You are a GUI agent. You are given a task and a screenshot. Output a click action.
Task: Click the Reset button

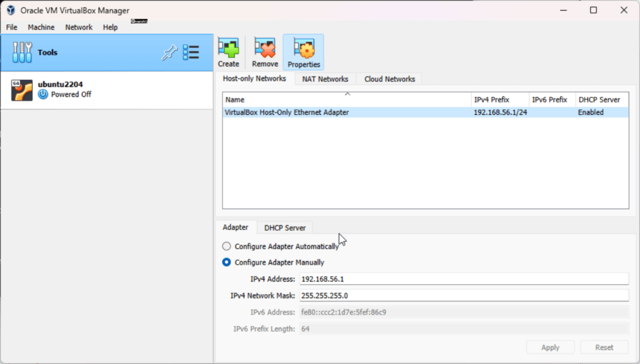(604, 347)
